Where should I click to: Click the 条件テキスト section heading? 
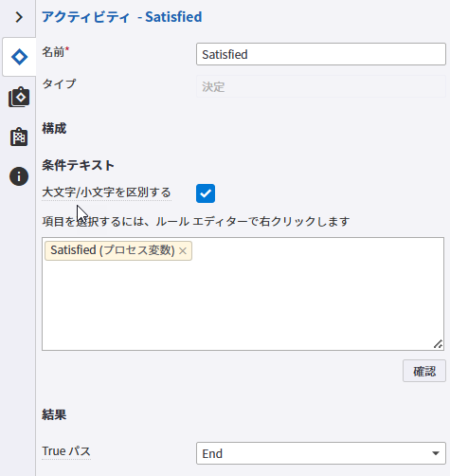pos(78,165)
